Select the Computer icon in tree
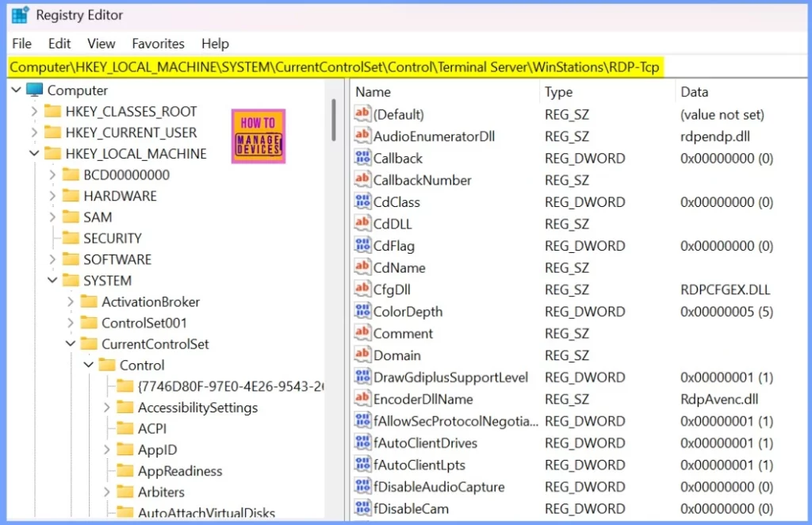 35,90
